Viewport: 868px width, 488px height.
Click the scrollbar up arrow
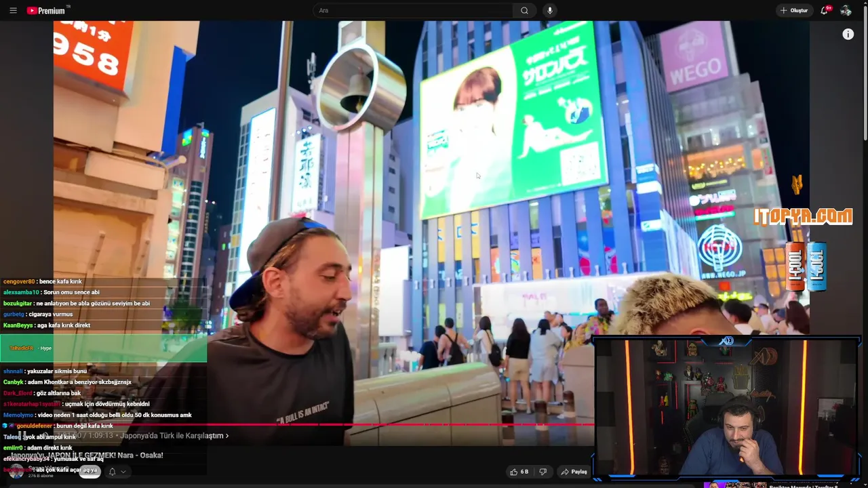tap(865, 3)
